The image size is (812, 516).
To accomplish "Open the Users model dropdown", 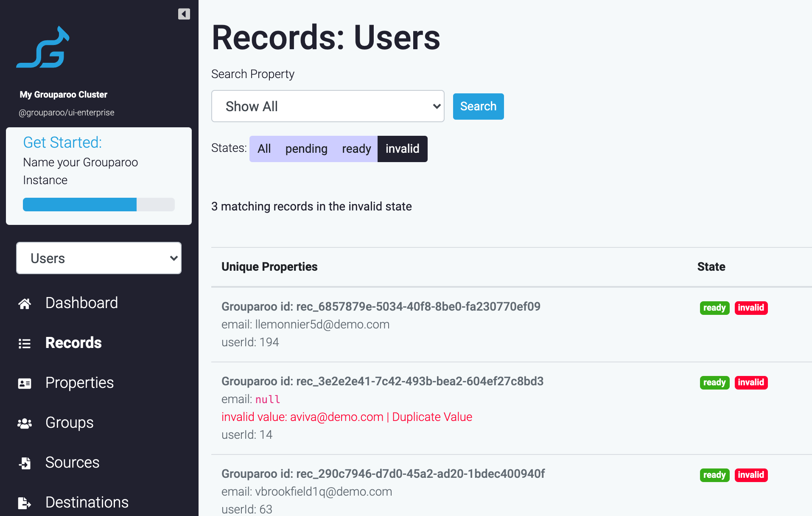I will click(99, 258).
